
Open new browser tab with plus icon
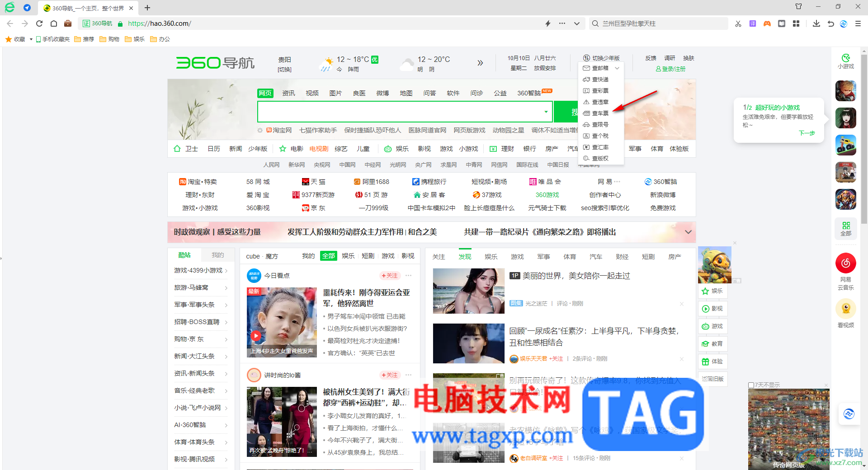[147, 8]
